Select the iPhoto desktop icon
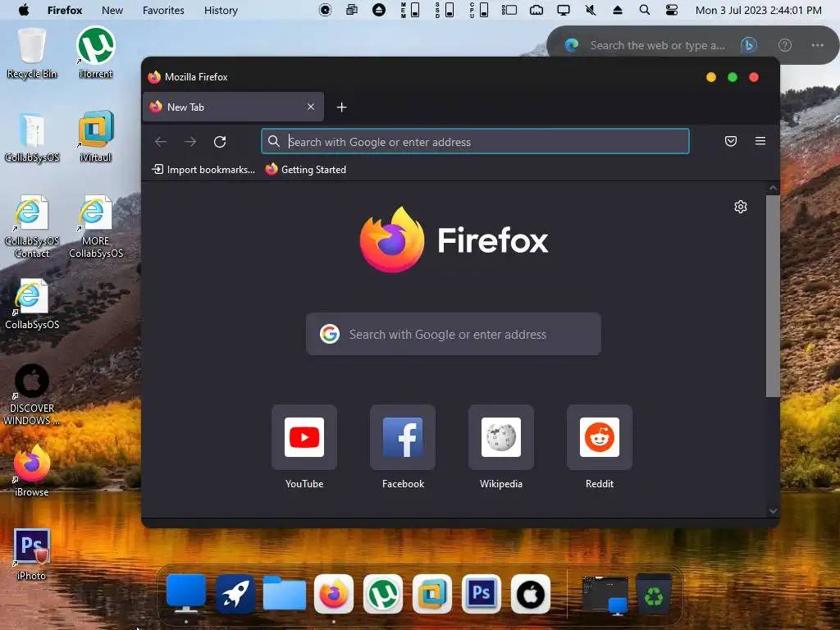840x630 pixels. point(32,555)
